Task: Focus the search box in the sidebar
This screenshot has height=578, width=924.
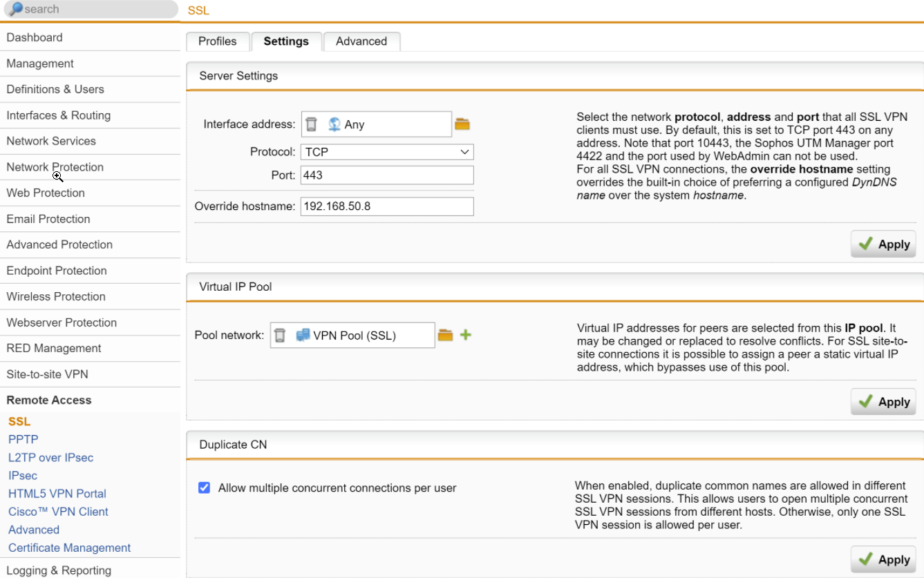Action: coord(90,9)
